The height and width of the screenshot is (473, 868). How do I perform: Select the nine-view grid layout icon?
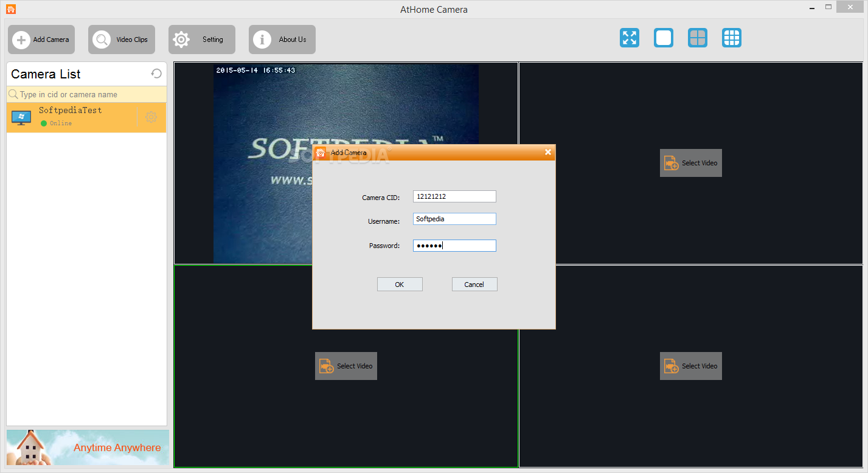click(x=732, y=38)
